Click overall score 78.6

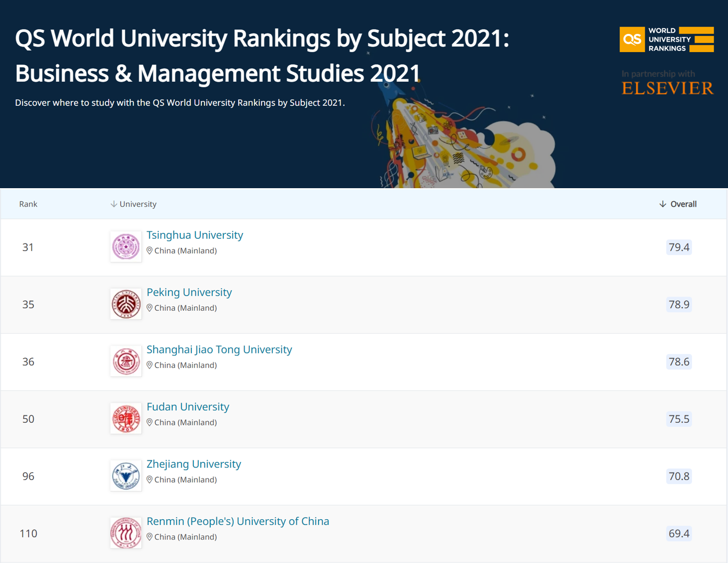click(679, 362)
